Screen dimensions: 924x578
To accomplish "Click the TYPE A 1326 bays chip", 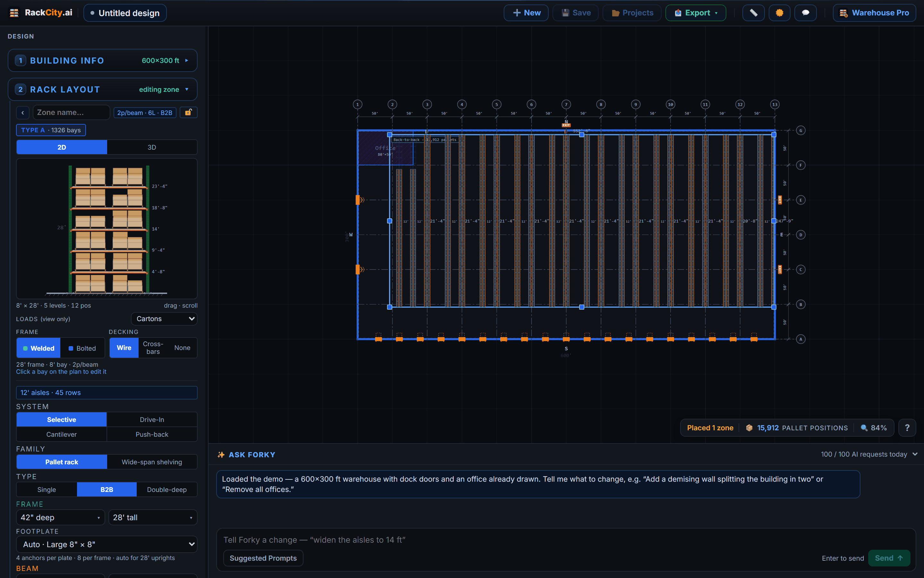I will click(51, 130).
